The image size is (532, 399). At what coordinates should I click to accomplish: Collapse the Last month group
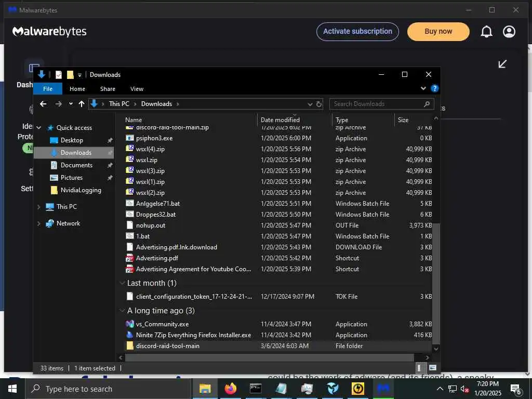click(x=122, y=283)
